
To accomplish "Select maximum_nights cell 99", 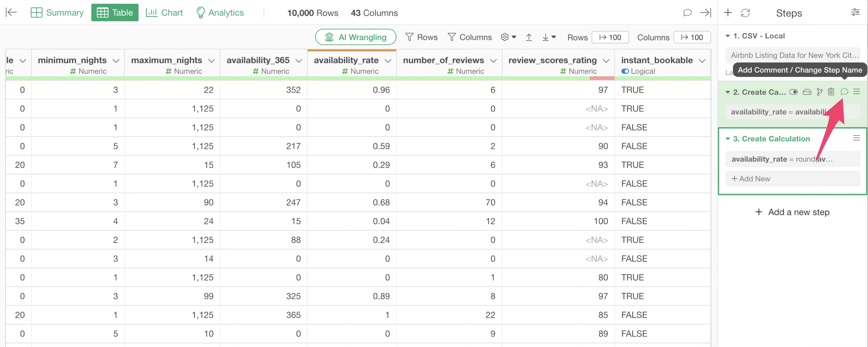I will (172, 296).
